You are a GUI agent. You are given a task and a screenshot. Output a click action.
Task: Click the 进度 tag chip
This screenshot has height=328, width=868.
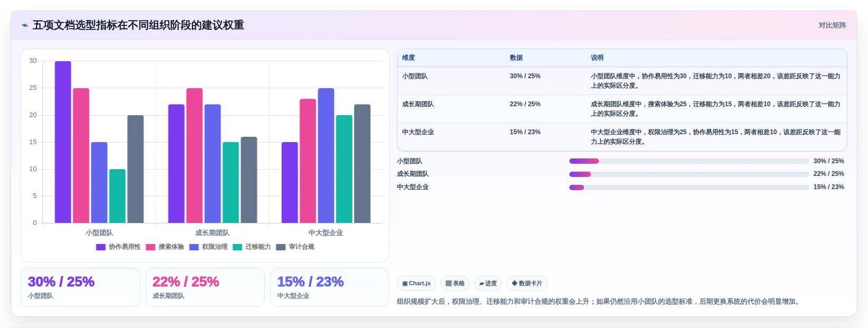pyautogui.click(x=488, y=284)
